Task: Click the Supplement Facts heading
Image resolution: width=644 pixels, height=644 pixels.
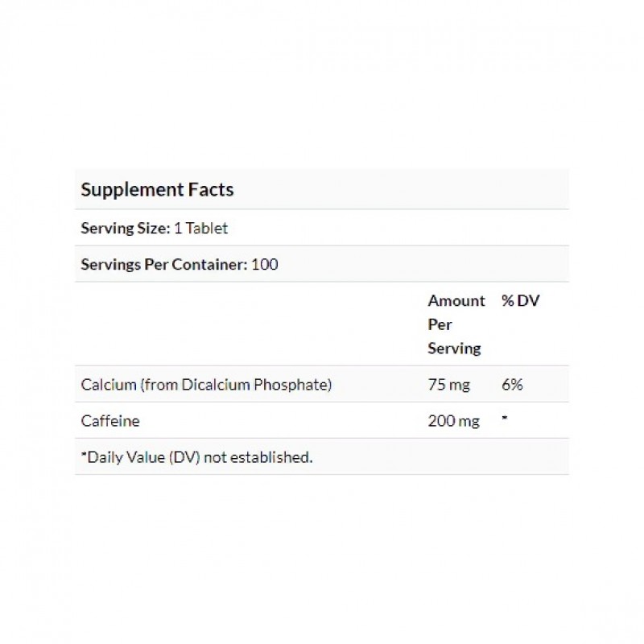Action: [x=157, y=190]
